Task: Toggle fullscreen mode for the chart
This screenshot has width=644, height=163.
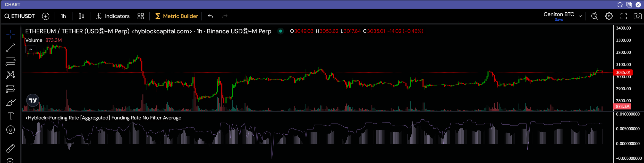Action: (623, 16)
